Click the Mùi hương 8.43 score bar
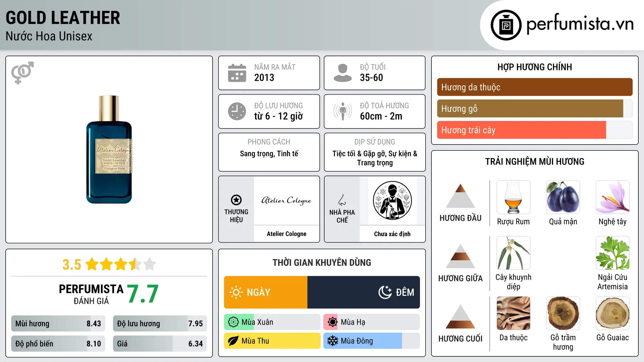This screenshot has height=362, width=644. [58, 323]
